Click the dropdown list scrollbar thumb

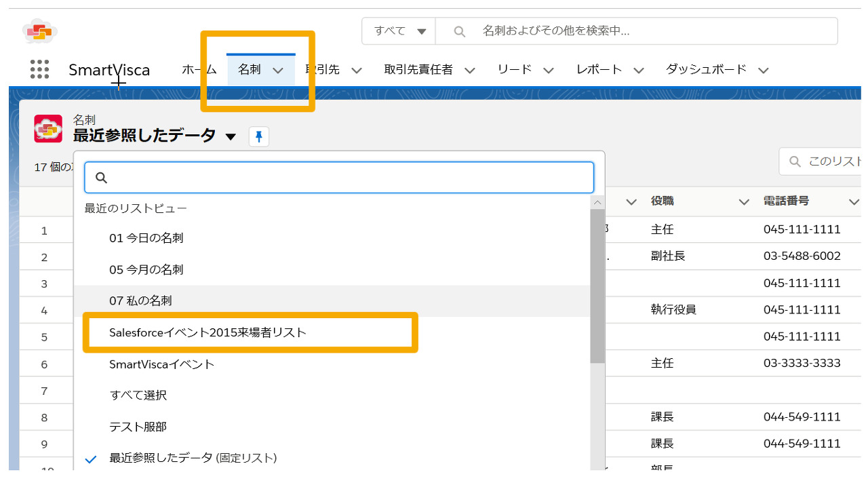(597, 285)
